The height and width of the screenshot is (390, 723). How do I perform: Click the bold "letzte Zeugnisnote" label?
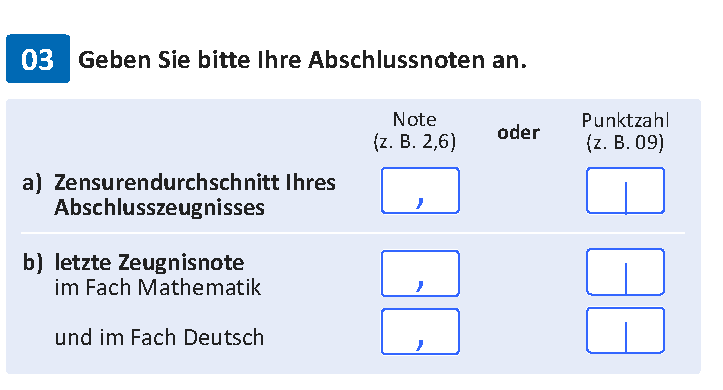click(x=149, y=262)
